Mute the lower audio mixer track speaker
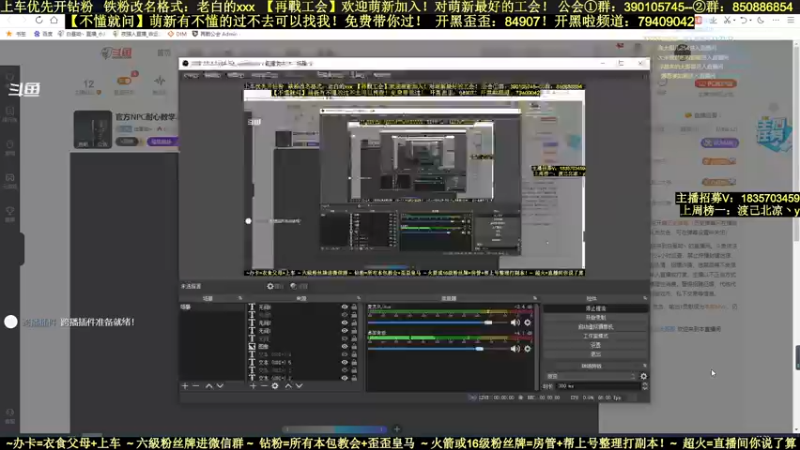Image resolution: width=800 pixels, height=450 pixels. tap(515, 349)
